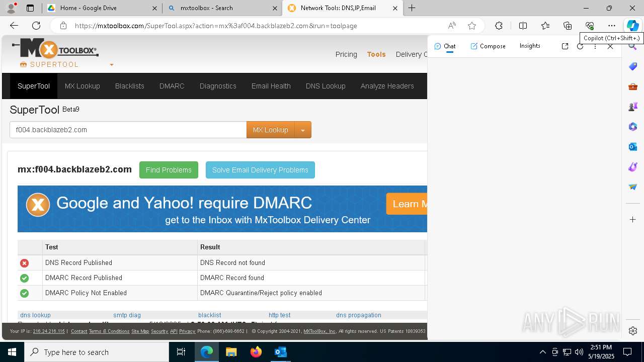Open browser profile avatar
The width and height of the screenshot is (644, 362).
pyautogui.click(x=11, y=8)
